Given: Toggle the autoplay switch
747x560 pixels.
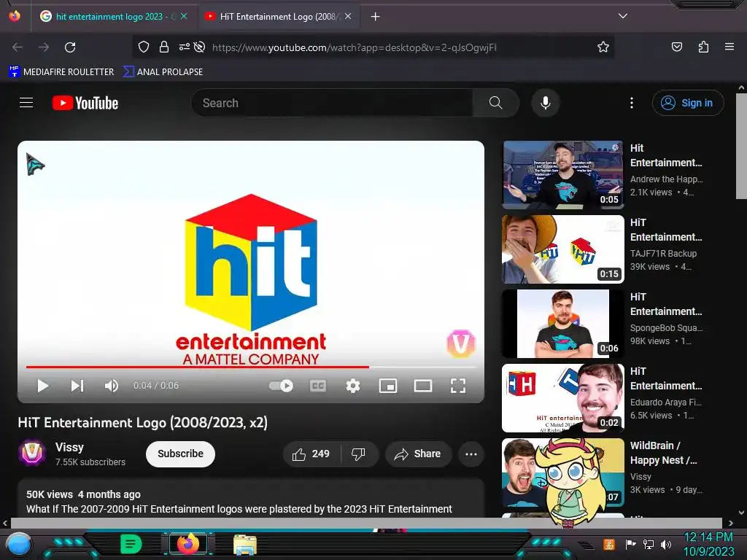Looking at the screenshot, I should (x=281, y=386).
